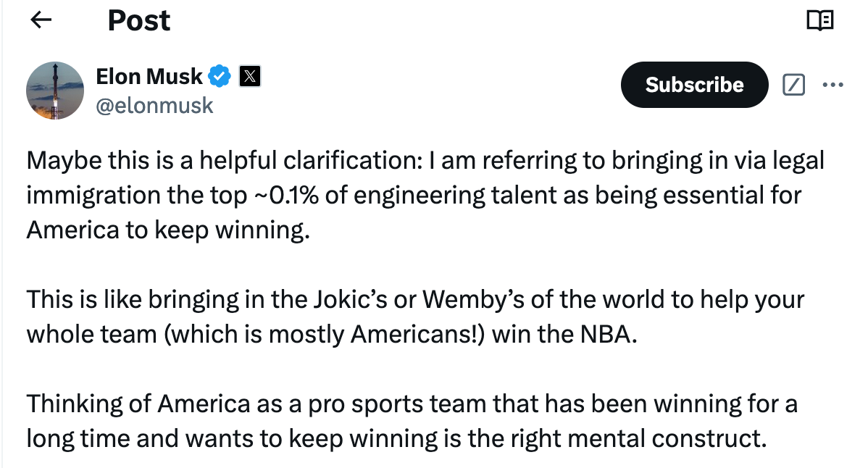Click the word 'NBA.' in the post

(x=609, y=334)
